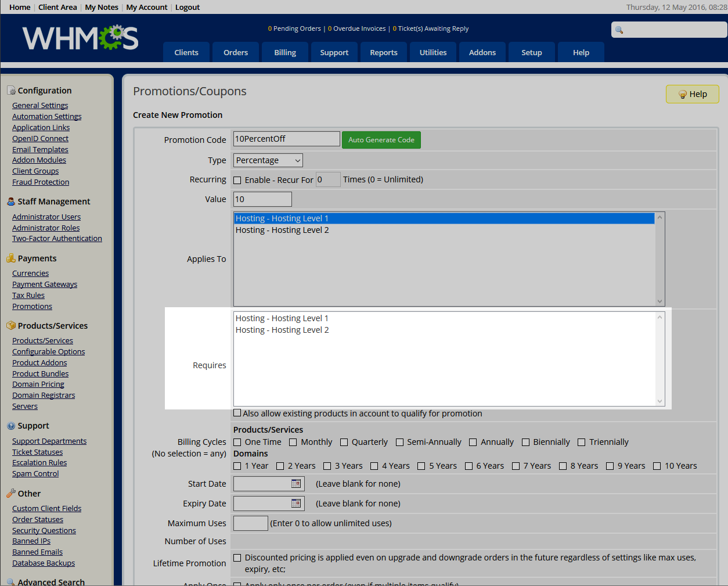The height and width of the screenshot is (586, 728).
Task: Click the Expiry Date calendar icon
Action: tap(296, 504)
